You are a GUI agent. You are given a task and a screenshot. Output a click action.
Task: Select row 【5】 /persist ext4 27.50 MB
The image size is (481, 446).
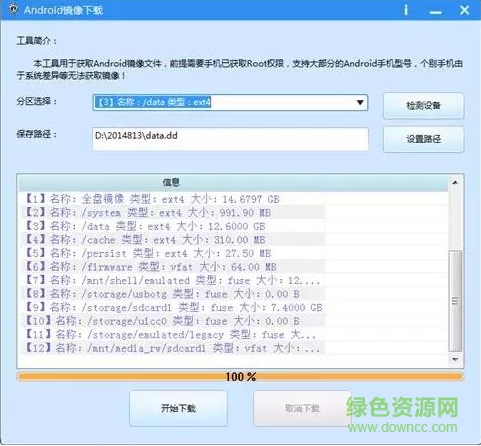coord(172,253)
